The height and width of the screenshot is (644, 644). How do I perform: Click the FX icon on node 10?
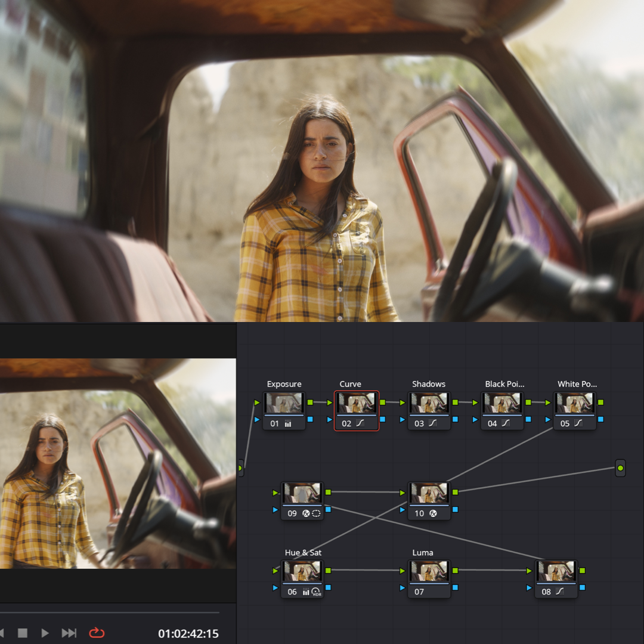coord(433,513)
